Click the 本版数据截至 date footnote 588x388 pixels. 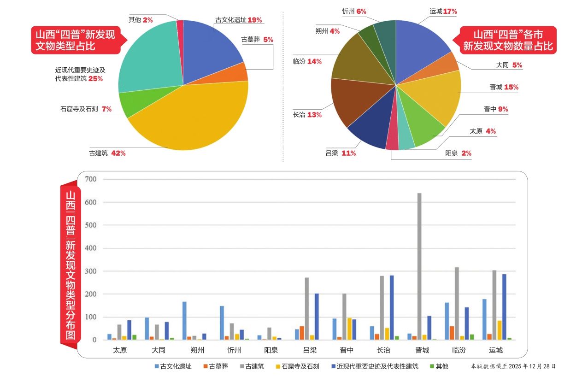coord(513,366)
